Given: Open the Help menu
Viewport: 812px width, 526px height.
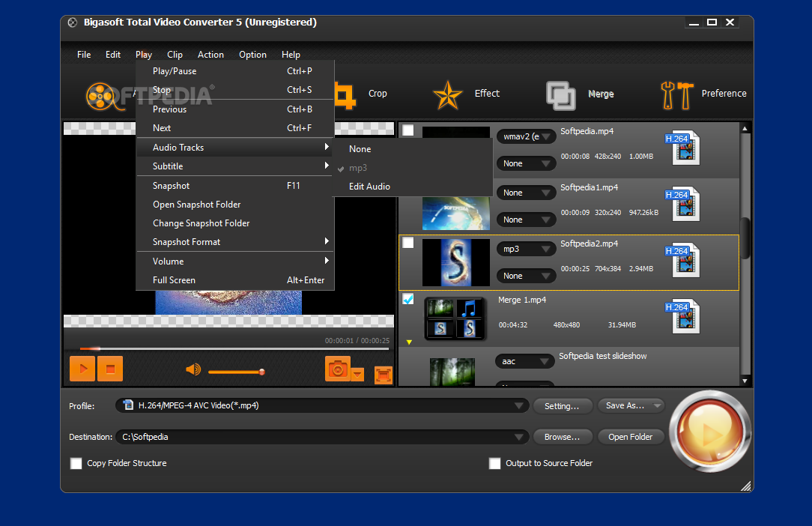Looking at the screenshot, I should tap(291, 55).
